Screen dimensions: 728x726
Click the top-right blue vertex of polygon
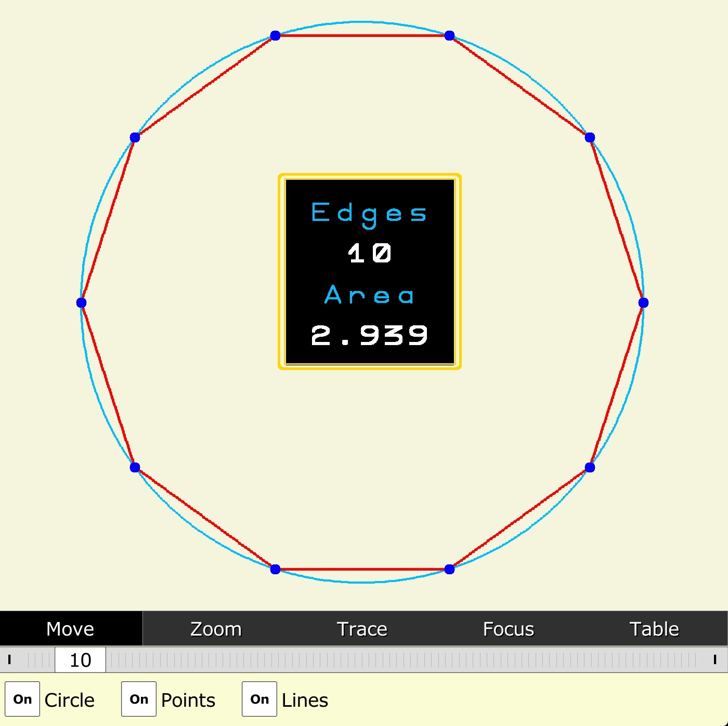(450, 35)
